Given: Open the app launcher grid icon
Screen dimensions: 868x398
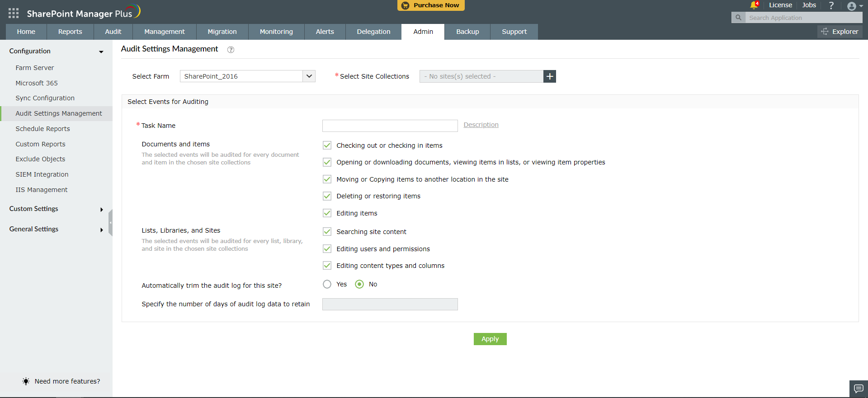Looking at the screenshot, I should [x=14, y=13].
